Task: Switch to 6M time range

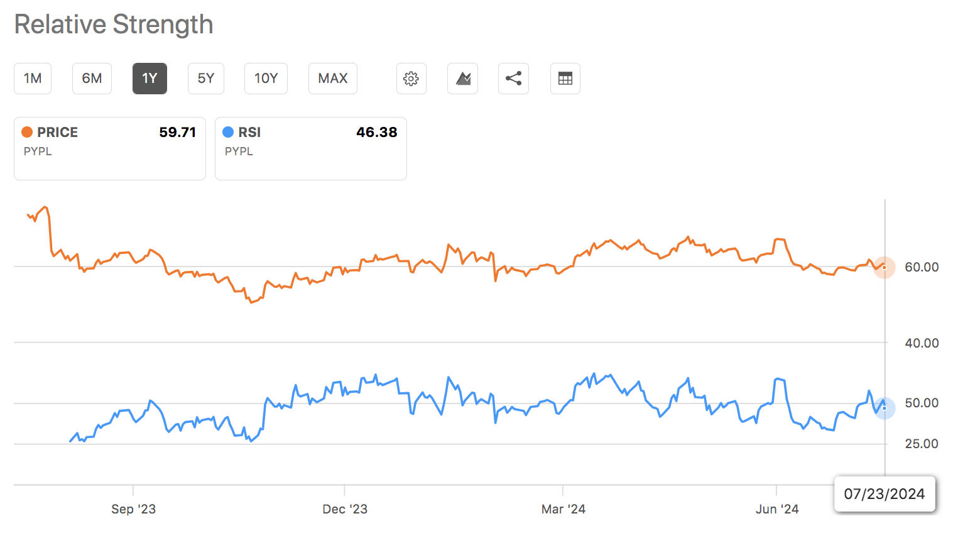Action: click(x=92, y=79)
